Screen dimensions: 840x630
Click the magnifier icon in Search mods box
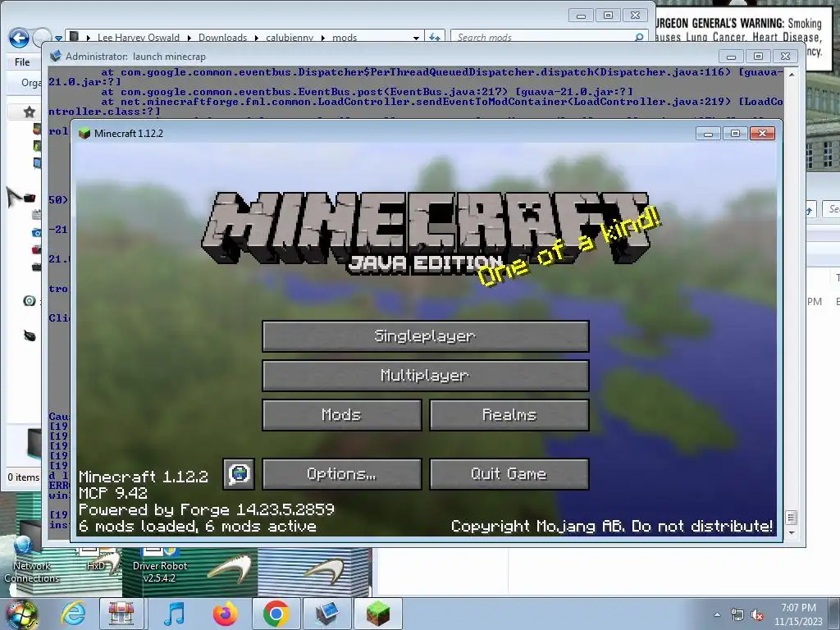pos(638,38)
